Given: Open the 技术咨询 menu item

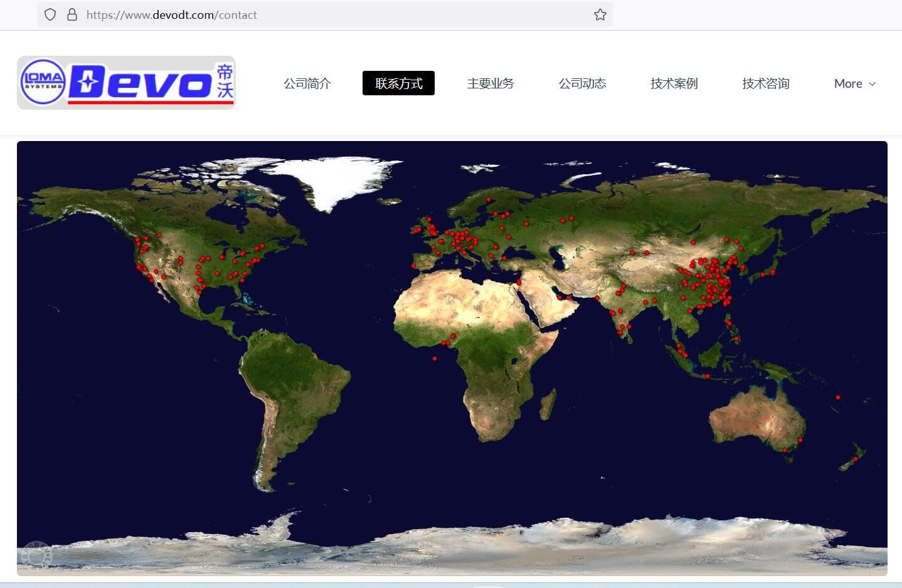Looking at the screenshot, I should [x=766, y=83].
